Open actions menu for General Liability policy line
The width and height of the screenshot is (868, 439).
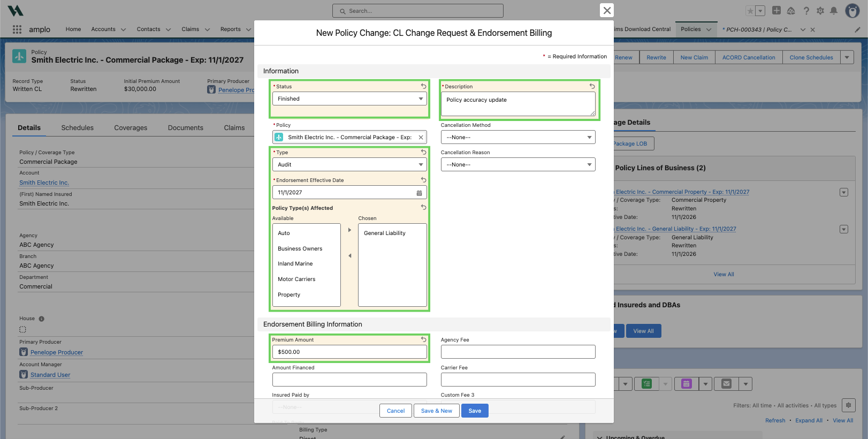[844, 229]
